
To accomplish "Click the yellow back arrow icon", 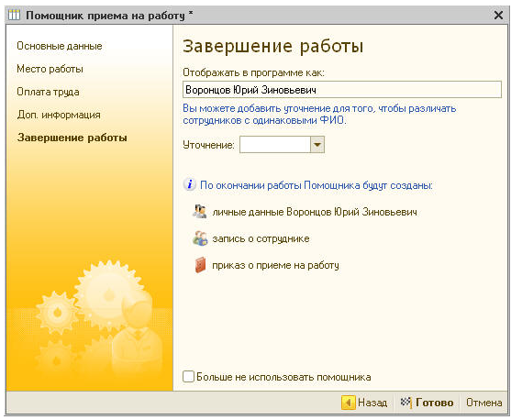I will pyautogui.click(x=348, y=403).
